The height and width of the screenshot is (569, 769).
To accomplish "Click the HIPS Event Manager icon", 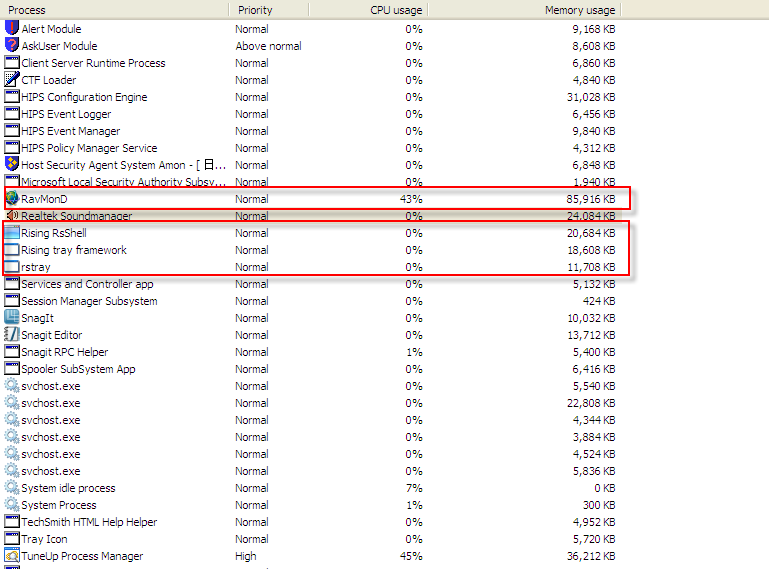I will pos(12,130).
